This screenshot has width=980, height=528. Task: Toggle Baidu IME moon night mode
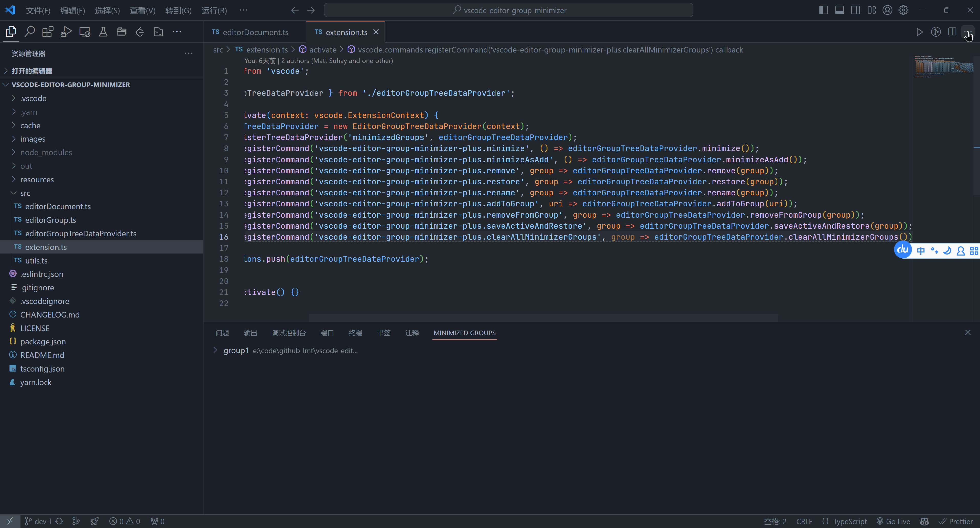pos(947,251)
